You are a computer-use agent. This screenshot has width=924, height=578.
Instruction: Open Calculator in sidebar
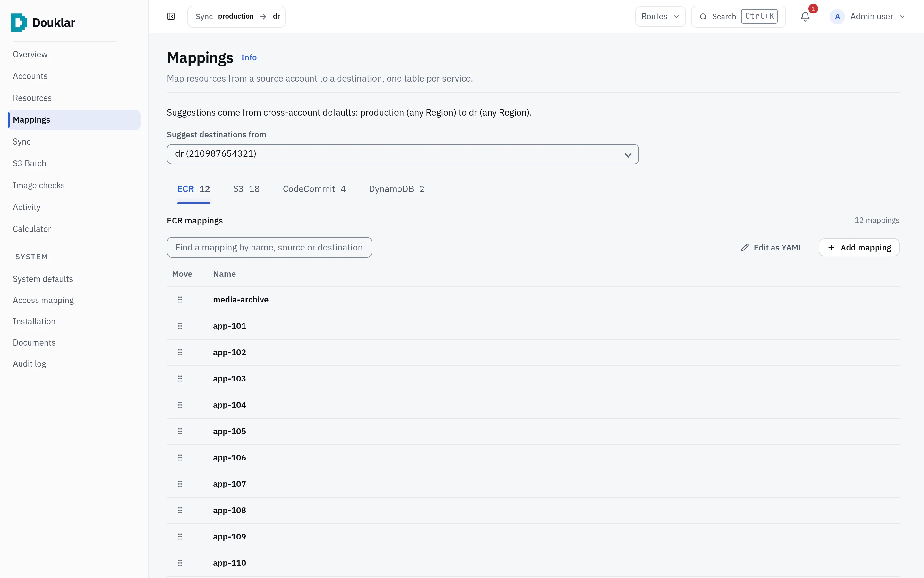[32, 229]
